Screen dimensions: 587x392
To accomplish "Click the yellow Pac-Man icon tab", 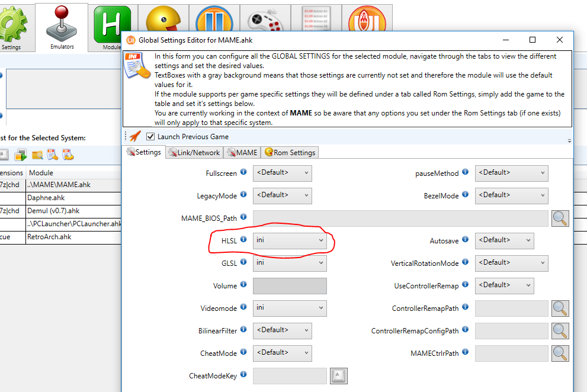I will (x=163, y=19).
